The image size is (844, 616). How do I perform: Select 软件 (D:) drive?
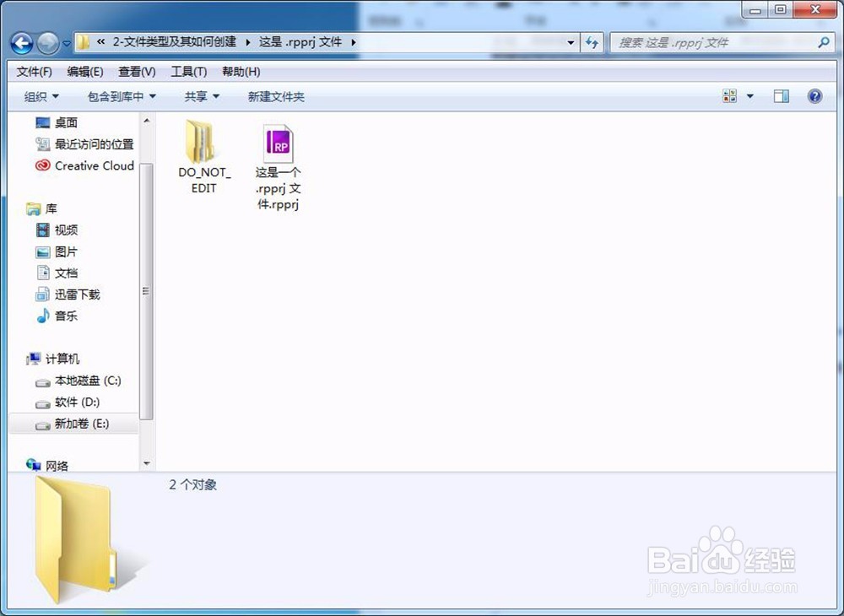pos(77,403)
